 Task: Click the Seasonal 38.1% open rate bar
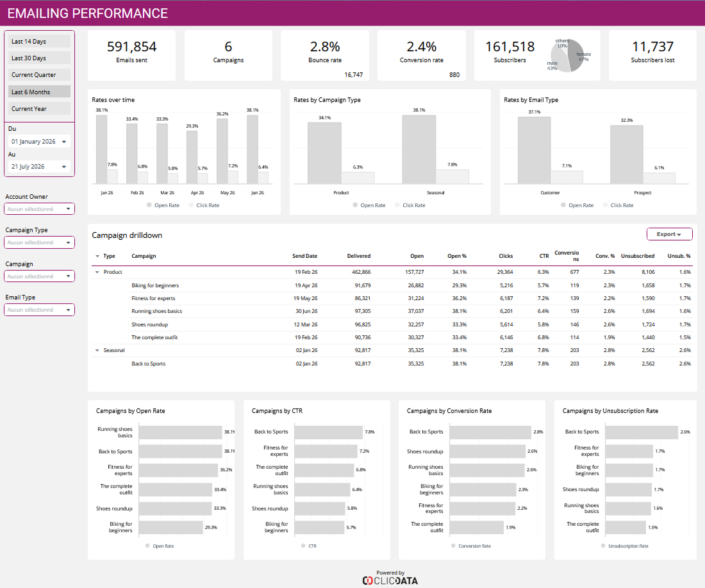[419, 149]
